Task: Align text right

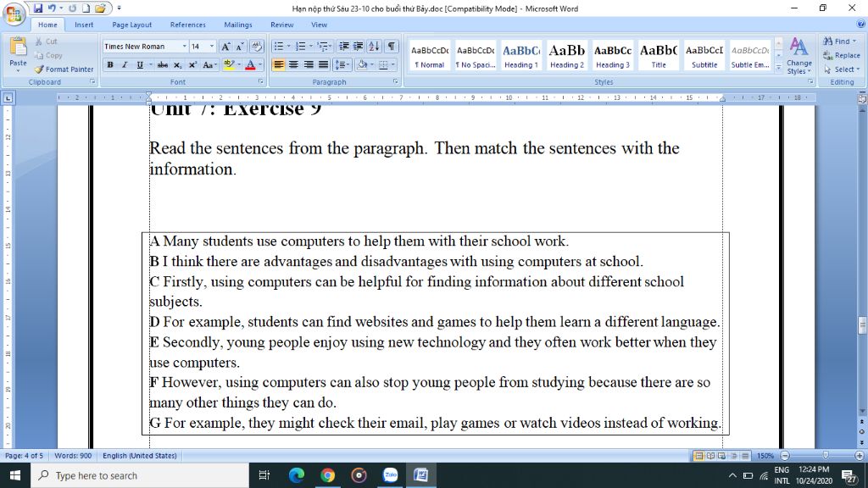Action: 309,64
